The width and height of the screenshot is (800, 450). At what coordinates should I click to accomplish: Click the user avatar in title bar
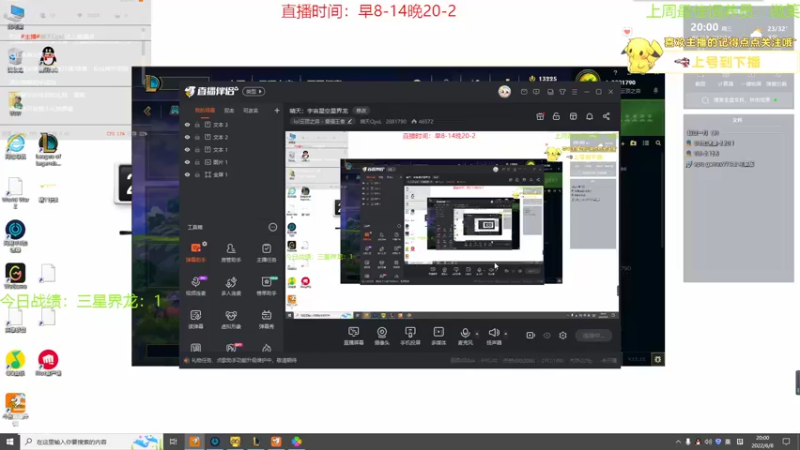pos(505,91)
